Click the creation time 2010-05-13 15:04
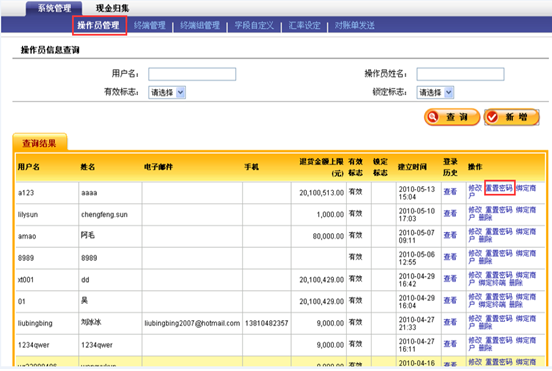 [x=417, y=193]
